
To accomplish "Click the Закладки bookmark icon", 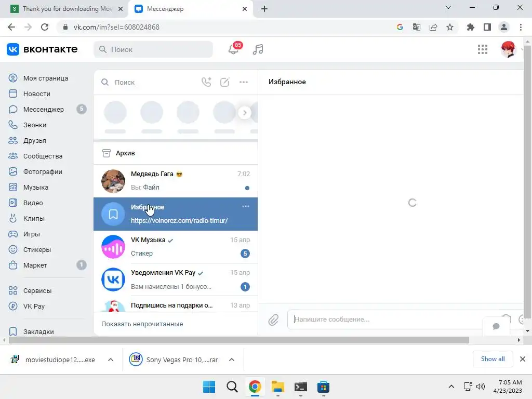I will (13, 332).
